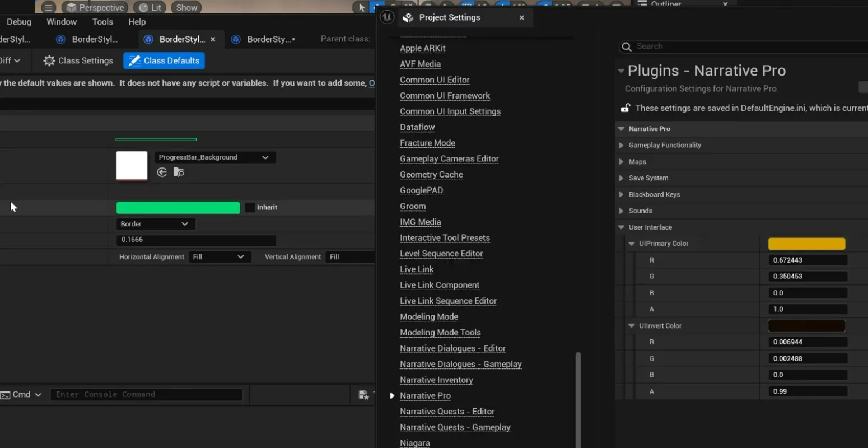Click the green tint color swatch
Viewport: 868px width, 448px height.
click(178, 208)
